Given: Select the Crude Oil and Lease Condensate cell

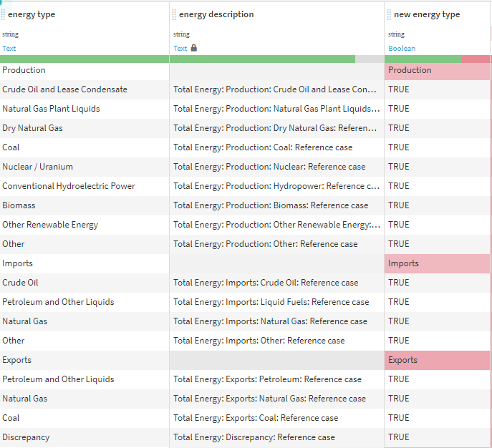Looking at the screenshot, I should pyautogui.click(x=85, y=89).
